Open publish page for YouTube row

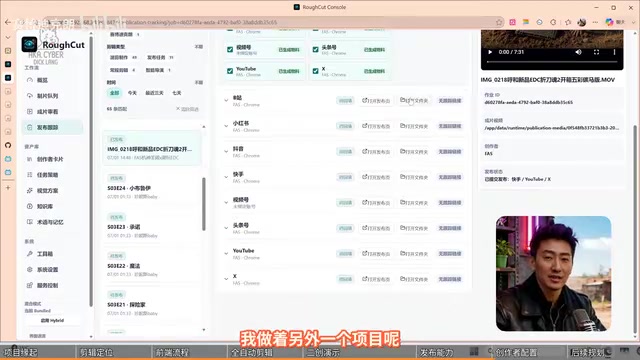(x=376, y=253)
